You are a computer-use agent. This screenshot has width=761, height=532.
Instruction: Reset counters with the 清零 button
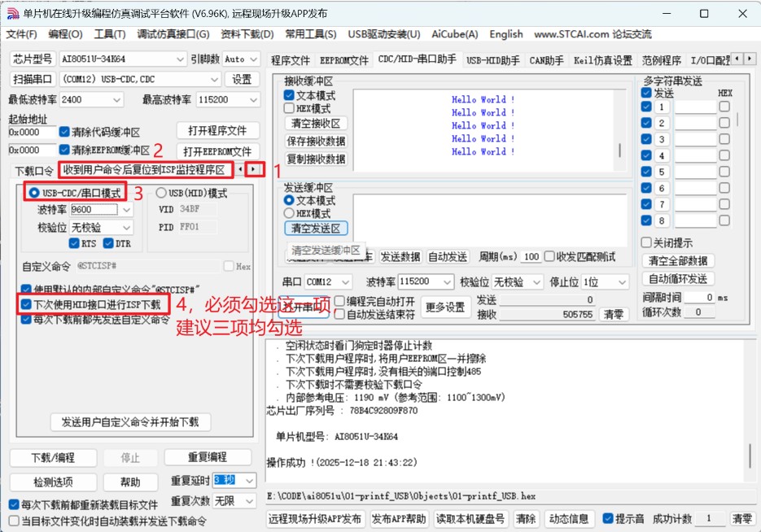[614, 314]
